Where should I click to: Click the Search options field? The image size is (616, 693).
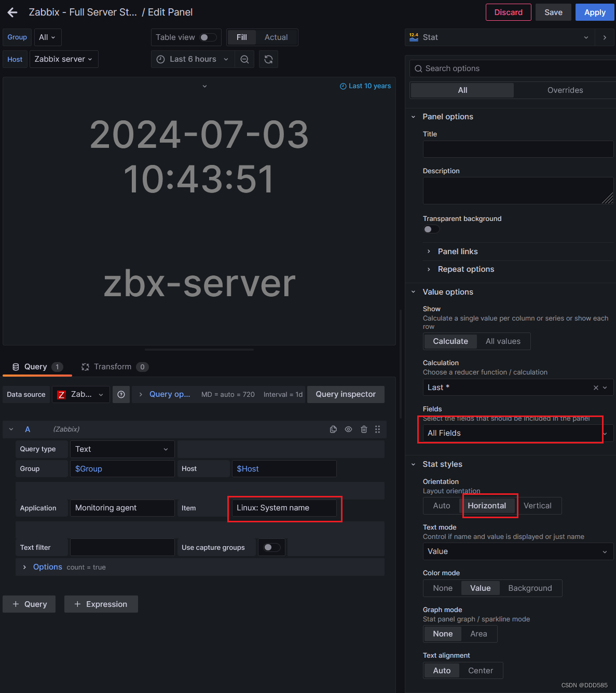click(x=513, y=68)
